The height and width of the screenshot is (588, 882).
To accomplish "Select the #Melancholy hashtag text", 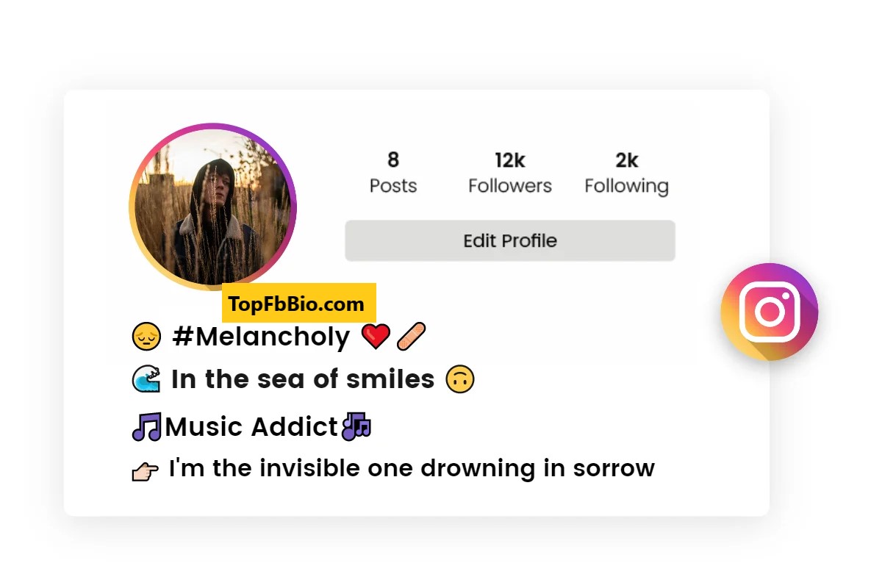I will pyautogui.click(x=262, y=337).
